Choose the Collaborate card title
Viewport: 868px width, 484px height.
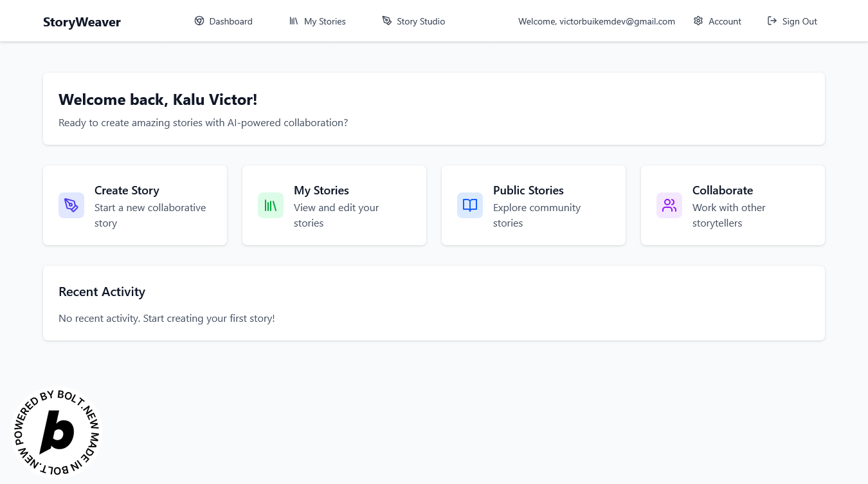pos(723,191)
